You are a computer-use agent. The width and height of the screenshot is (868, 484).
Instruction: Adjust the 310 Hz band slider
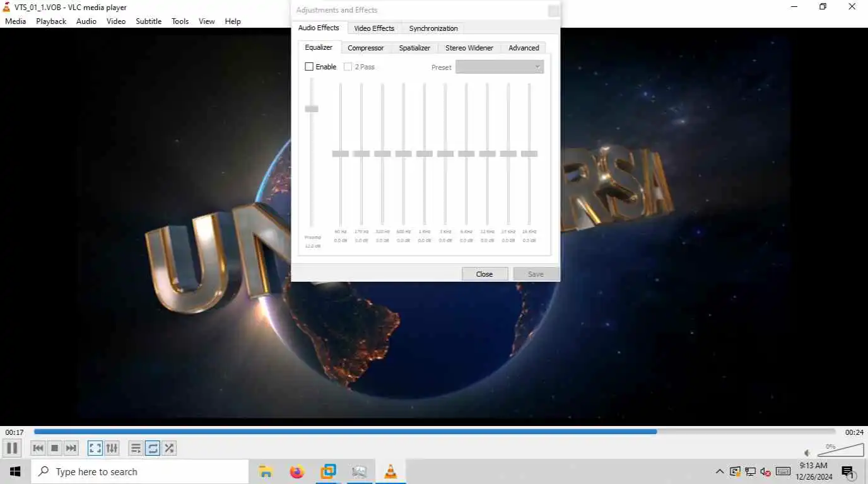(x=382, y=154)
